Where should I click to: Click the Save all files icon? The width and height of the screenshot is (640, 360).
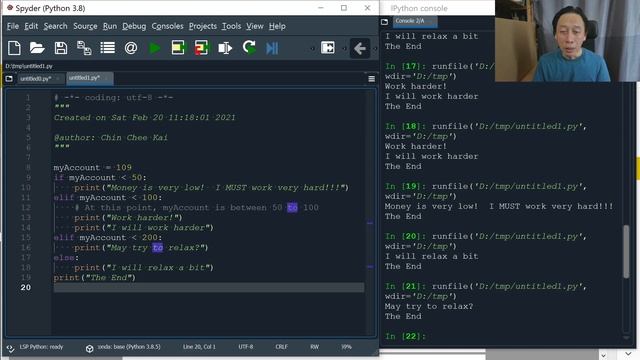[84, 48]
